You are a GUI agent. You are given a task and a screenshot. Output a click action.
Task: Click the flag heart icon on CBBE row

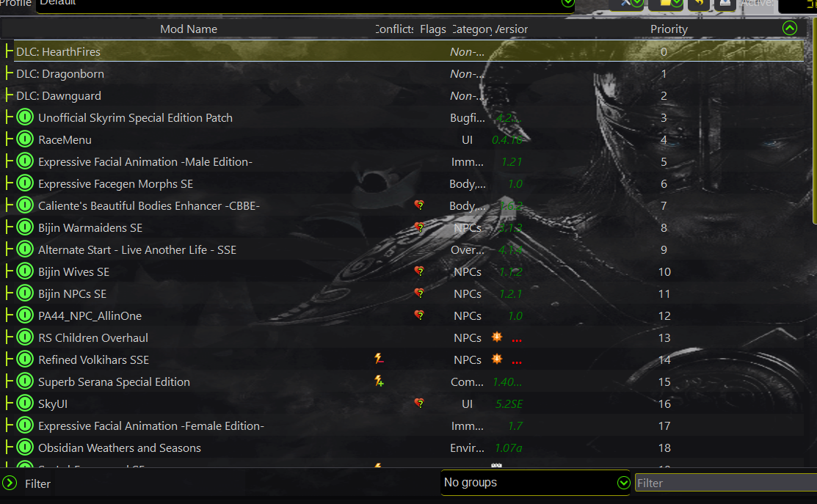[419, 205]
